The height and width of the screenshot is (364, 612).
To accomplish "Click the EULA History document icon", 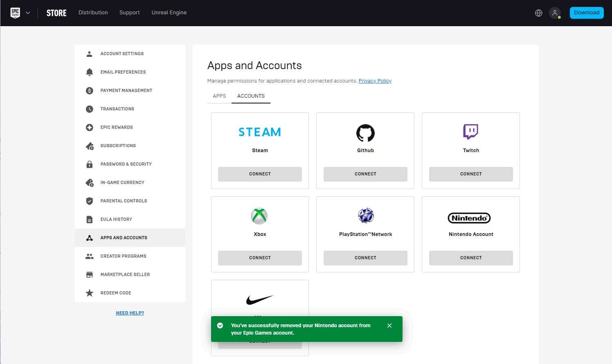I will pyautogui.click(x=90, y=219).
